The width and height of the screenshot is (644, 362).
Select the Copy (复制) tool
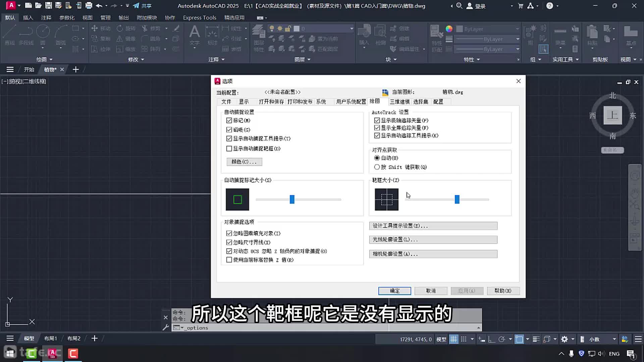coord(101,39)
